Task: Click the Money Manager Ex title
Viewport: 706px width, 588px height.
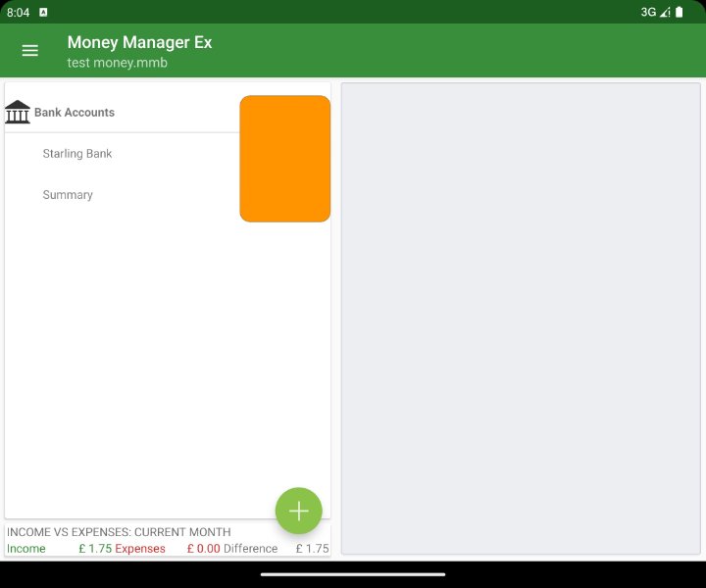Action: pos(139,42)
